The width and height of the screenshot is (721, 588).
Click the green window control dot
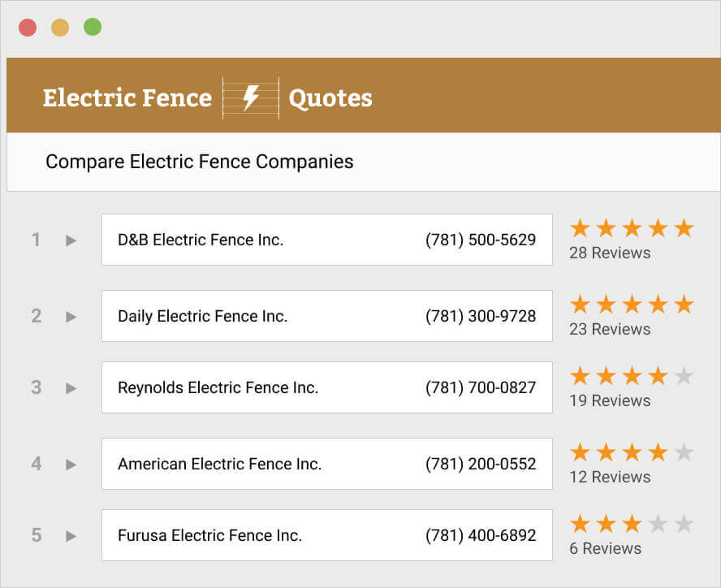(x=92, y=26)
